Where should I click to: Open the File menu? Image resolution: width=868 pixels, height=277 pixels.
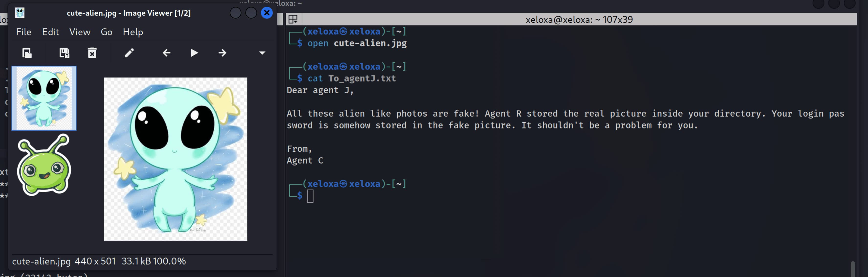(24, 32)
